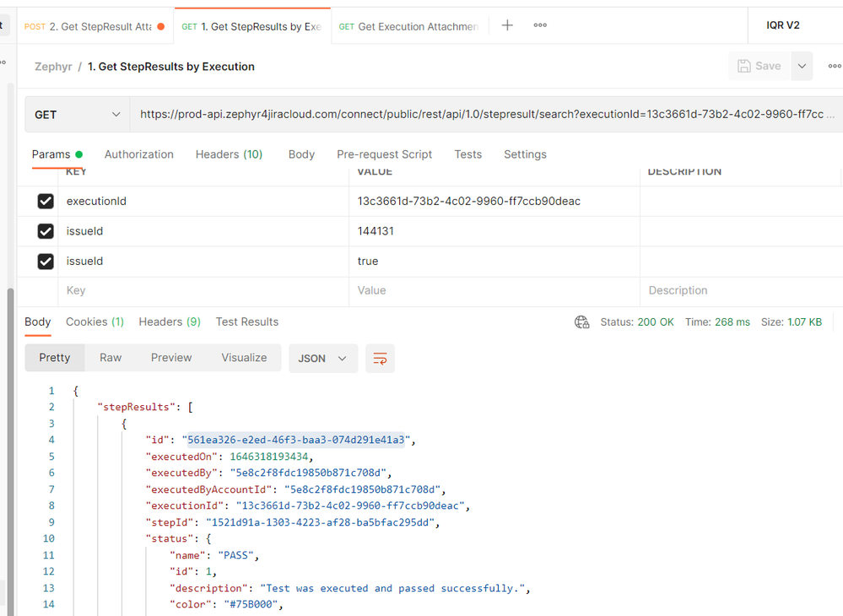Select the Raw response view

point(111,358)
